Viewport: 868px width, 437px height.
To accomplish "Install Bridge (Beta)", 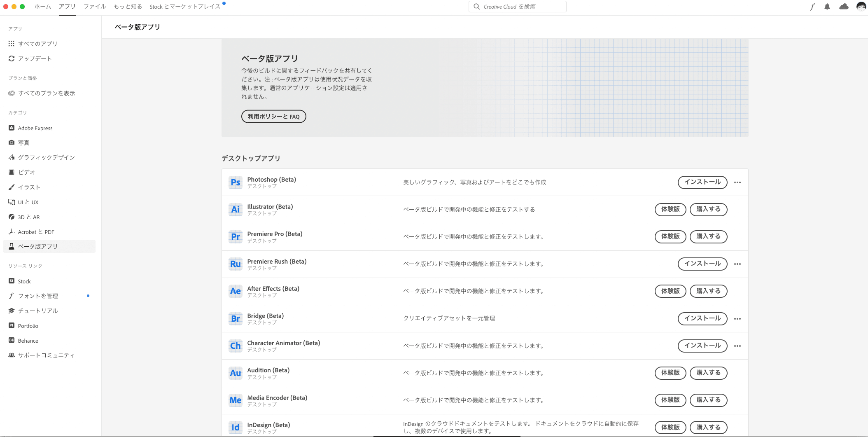I will point(702,318).
